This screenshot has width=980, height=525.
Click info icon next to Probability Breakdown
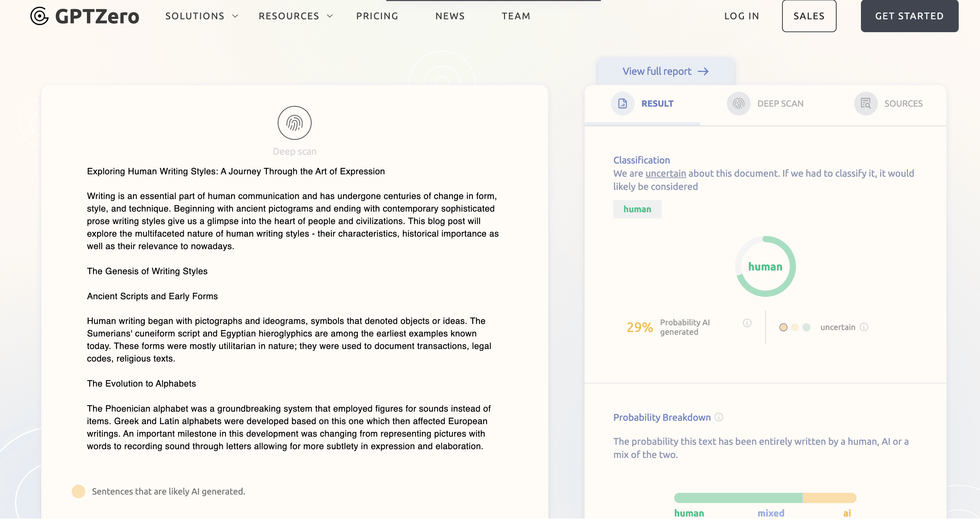[x=719, y=417]
